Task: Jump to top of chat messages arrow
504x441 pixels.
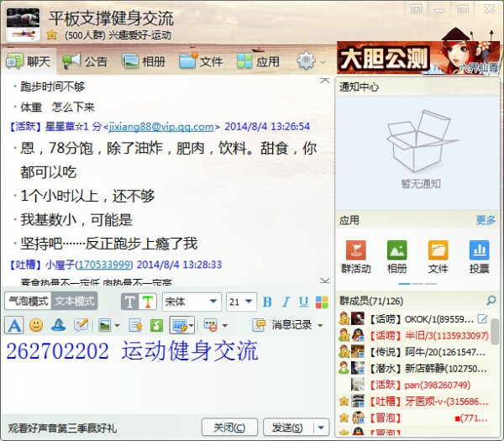Action: point(324,81)
